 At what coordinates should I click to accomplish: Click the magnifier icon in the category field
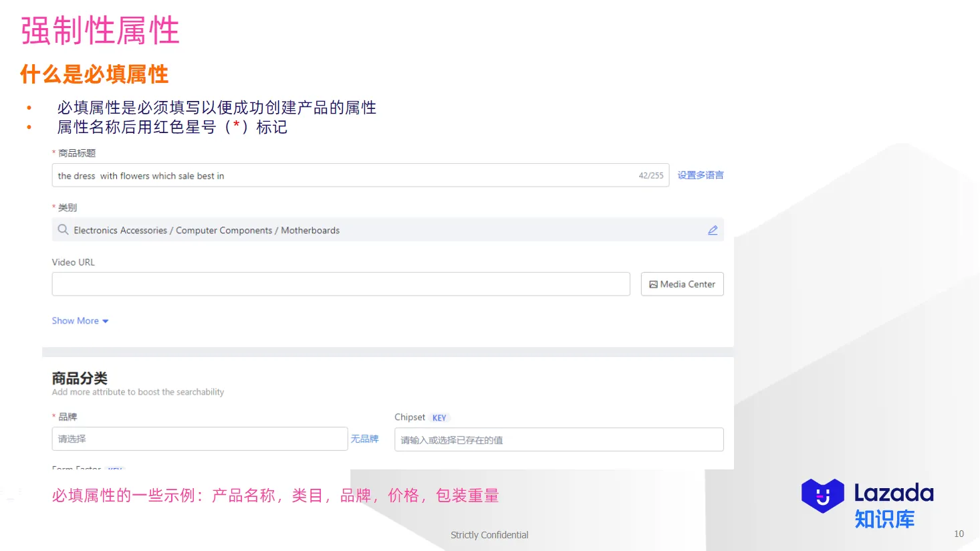coord(62,229)
